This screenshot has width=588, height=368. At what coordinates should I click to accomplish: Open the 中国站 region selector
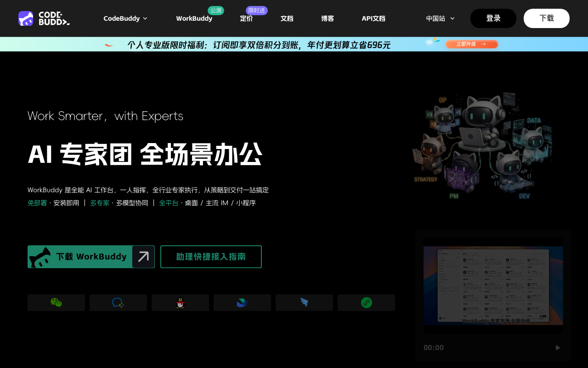point(440,18)
